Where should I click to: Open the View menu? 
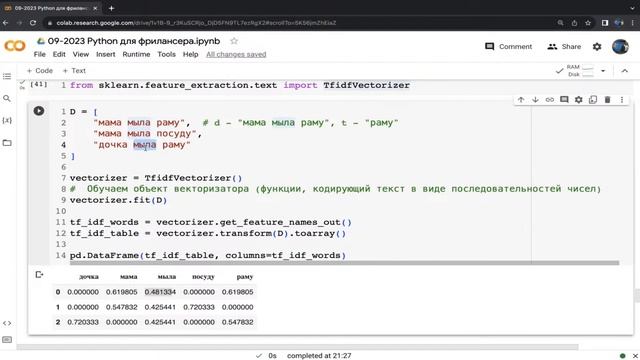tap(81, 54)
